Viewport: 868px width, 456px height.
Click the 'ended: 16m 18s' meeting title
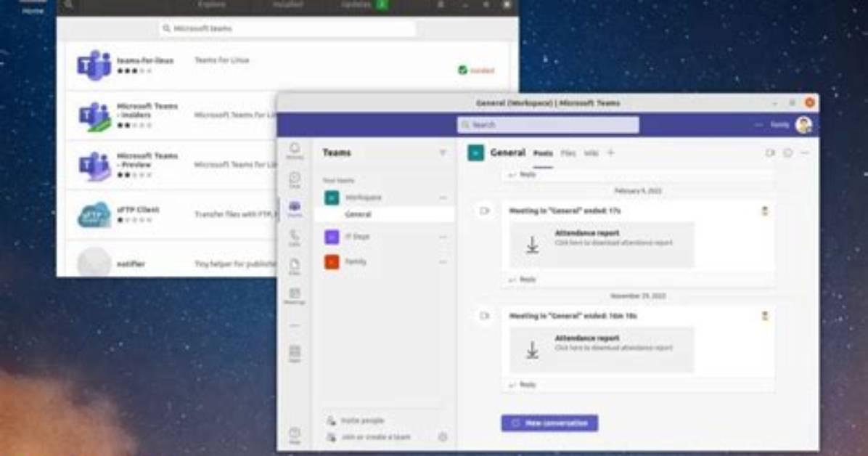(573, 317)
